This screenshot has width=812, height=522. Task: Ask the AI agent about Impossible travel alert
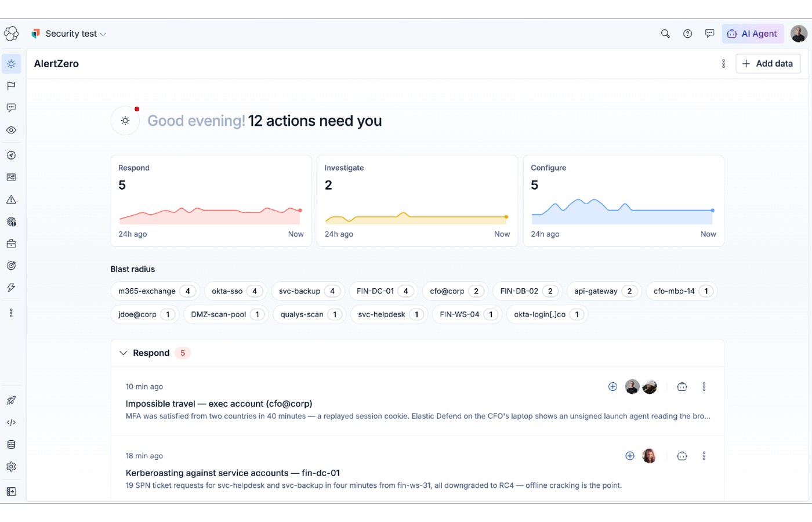click(x=682, y=387)
